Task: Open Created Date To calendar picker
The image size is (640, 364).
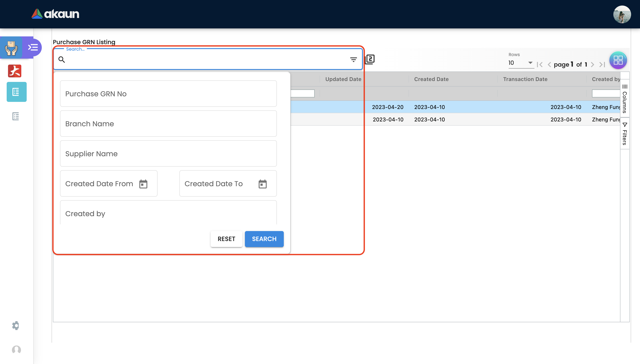Action: point(263,184)
